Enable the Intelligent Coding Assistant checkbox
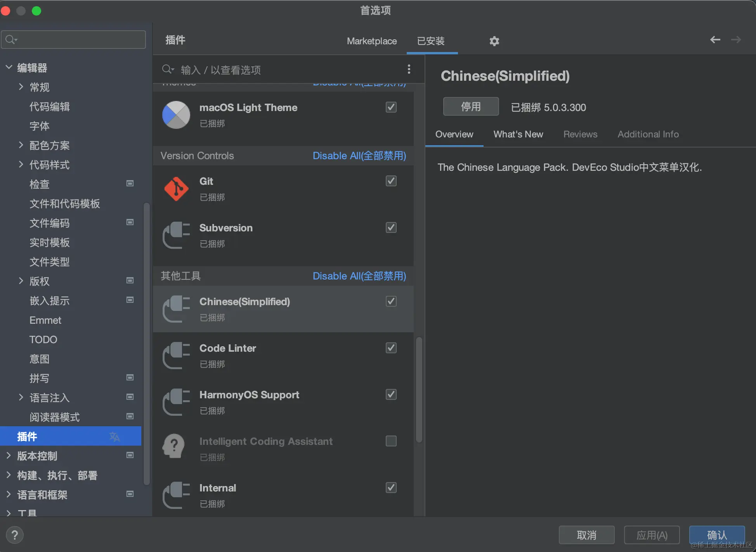Screen dimensions: 756x552 391,441
